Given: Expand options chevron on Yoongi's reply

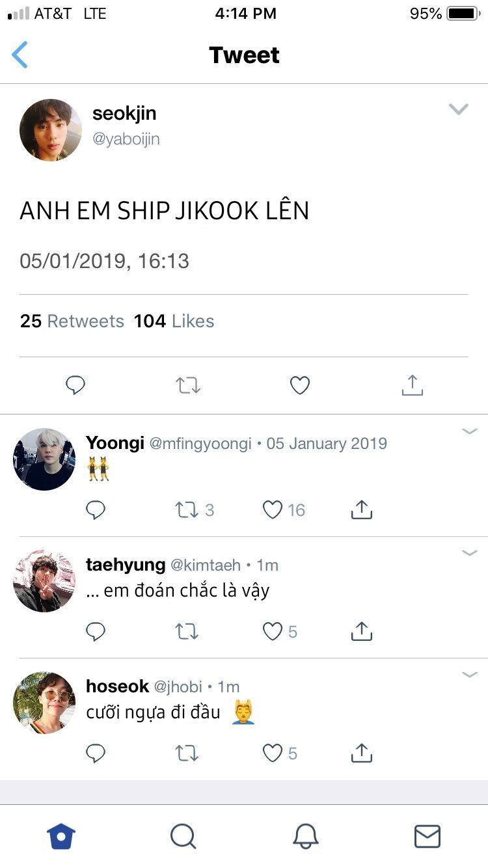Looking at the screenshot, I should [470, 431].
